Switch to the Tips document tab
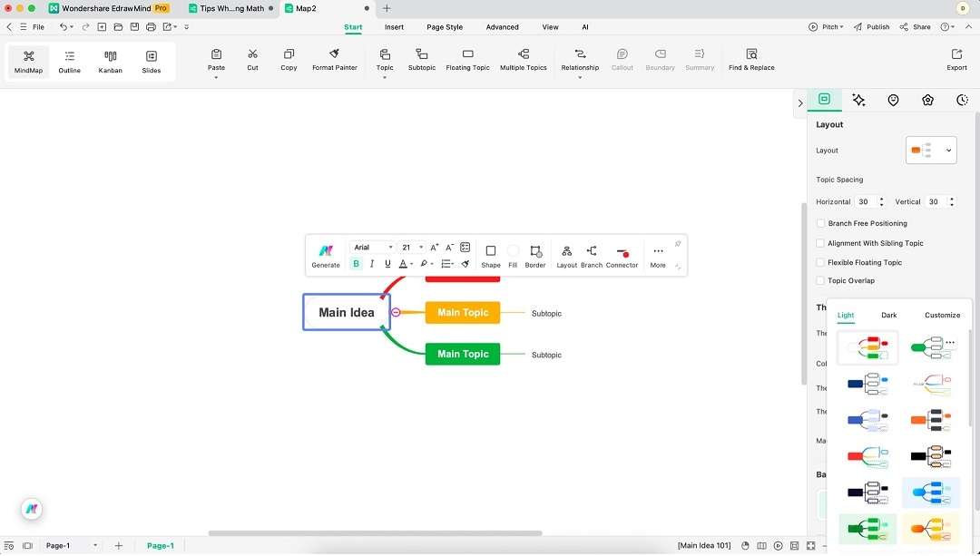 pos(232,9)
